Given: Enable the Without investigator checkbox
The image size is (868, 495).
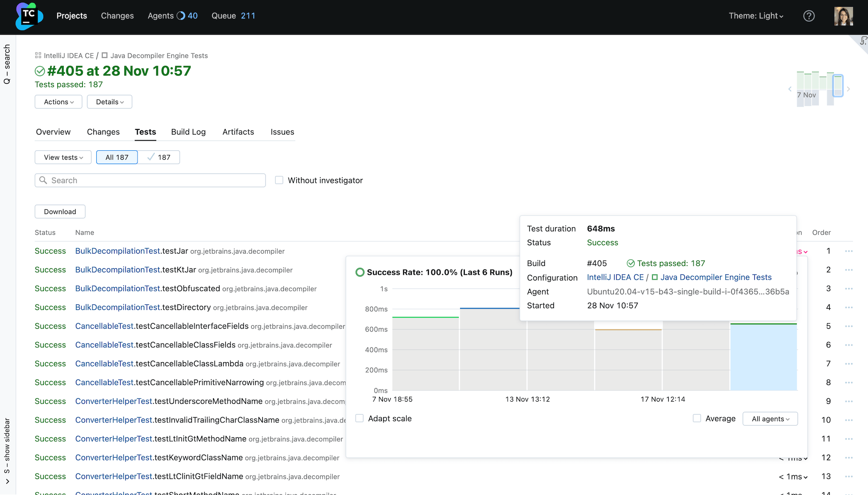Looking at the screenshot, I should [279, 180].
